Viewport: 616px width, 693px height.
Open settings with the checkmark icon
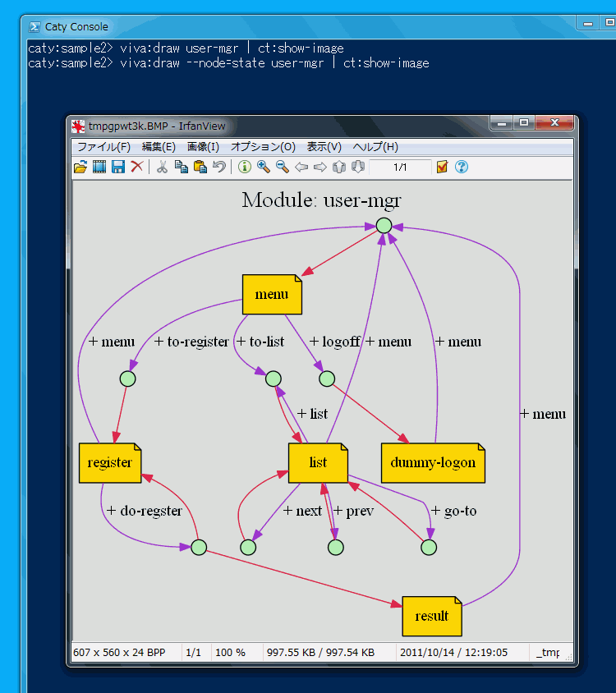[442, 168]
